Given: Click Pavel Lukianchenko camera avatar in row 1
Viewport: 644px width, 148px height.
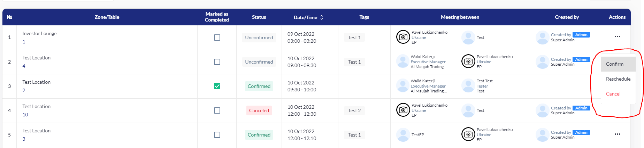Looking at the screenshot, I should [403, 37].
